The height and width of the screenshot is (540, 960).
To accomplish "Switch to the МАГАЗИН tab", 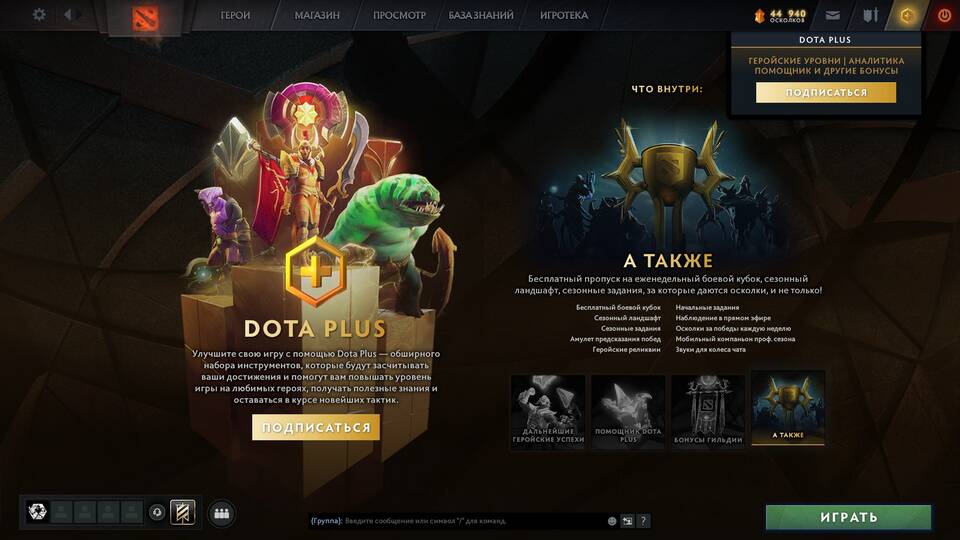I will click(317, 15).
